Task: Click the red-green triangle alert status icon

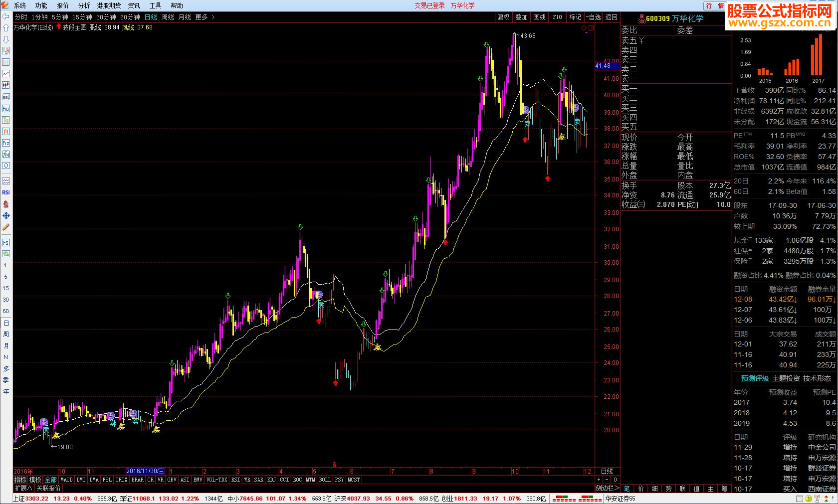Action: click(x=826, y=499)
